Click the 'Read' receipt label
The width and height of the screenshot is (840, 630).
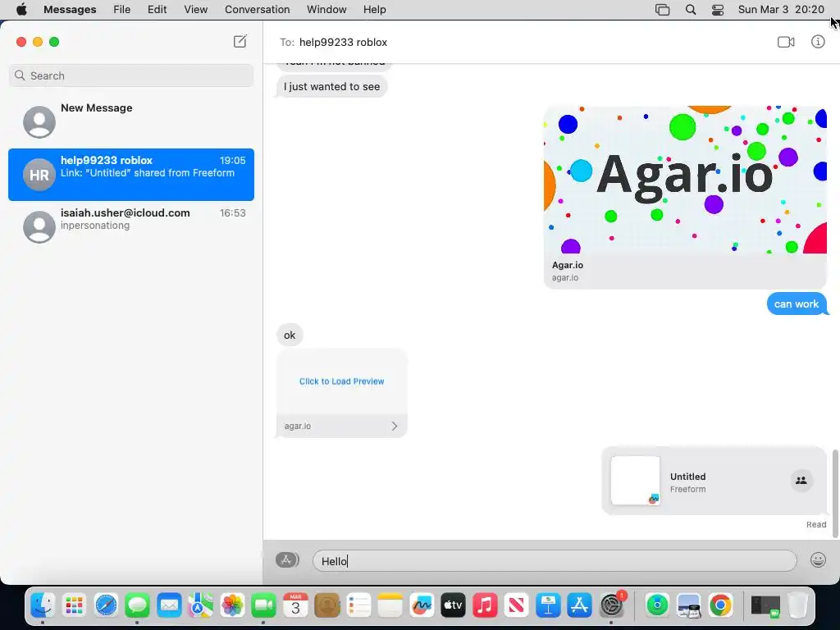pos(816,524)
